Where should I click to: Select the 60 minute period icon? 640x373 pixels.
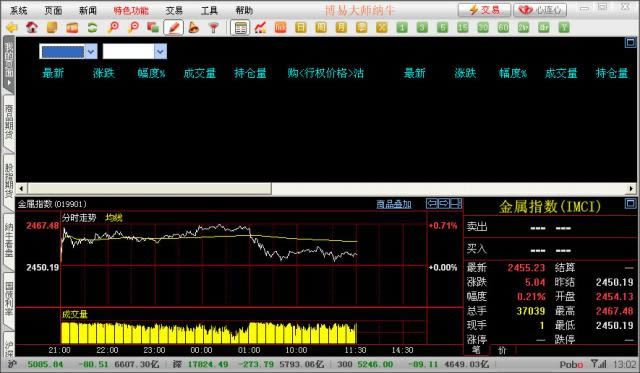click(x=503, y=28)
